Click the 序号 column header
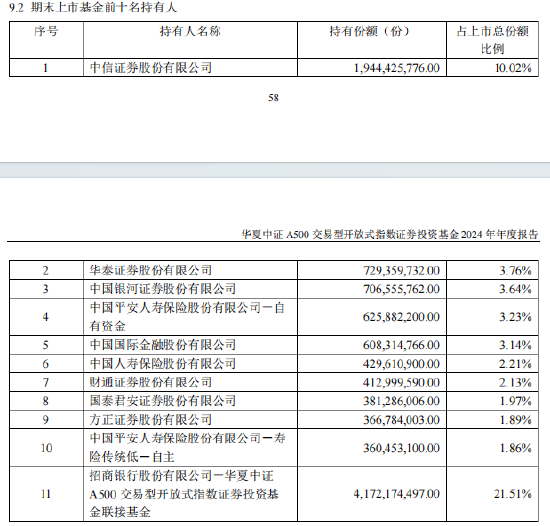Screen dimensions: 550x526 click(x=46, y=32)
